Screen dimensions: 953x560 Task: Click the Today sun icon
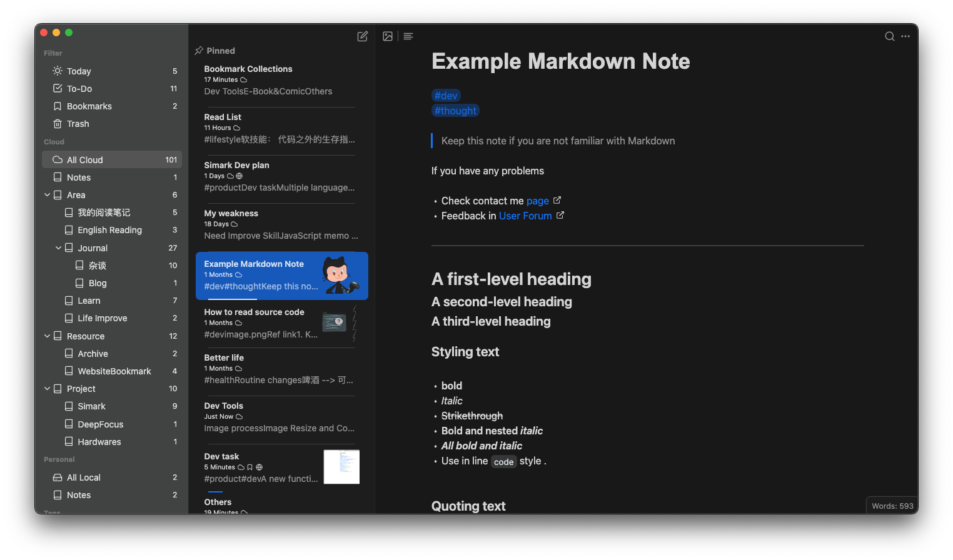tap(58, 71)
